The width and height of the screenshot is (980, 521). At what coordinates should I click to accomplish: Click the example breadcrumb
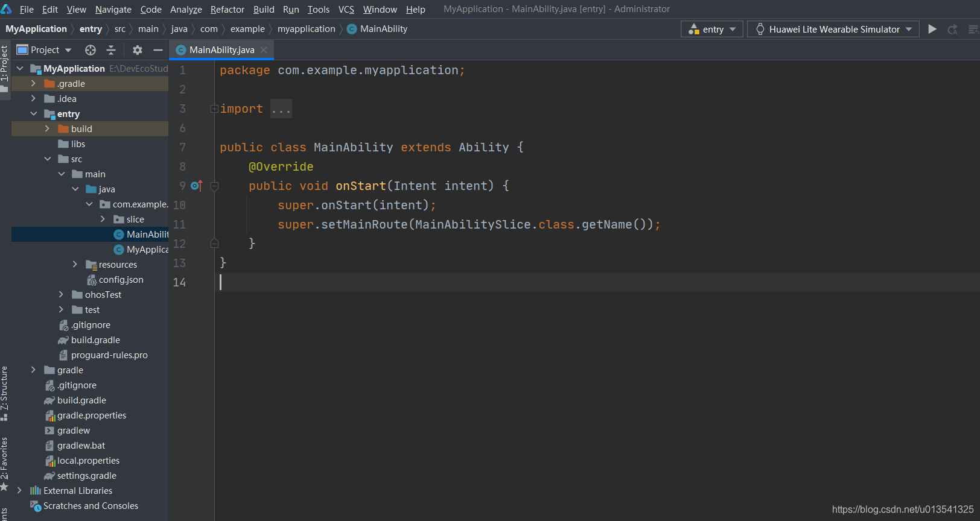pyautogui.click(x=247, y=29)
